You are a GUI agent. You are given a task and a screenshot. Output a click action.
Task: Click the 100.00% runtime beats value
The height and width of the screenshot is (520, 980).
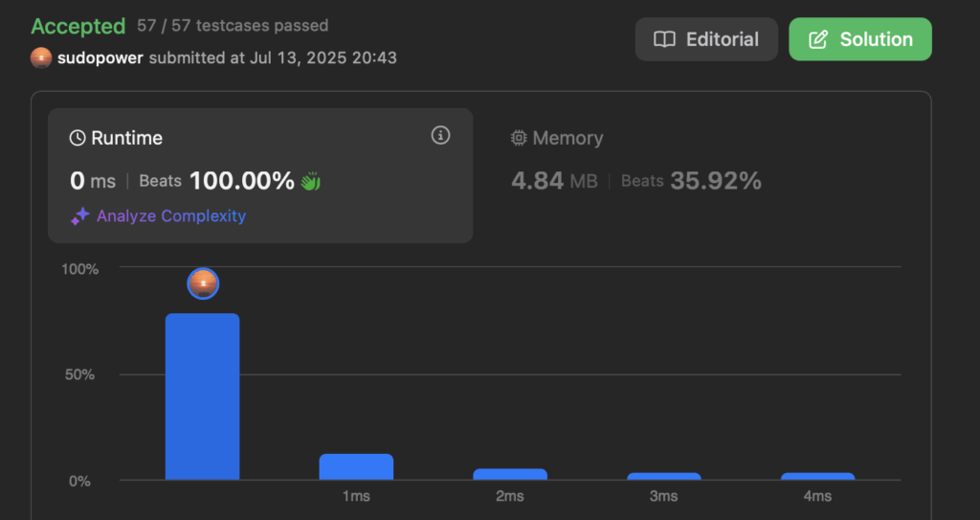click(x=242, y=181)
